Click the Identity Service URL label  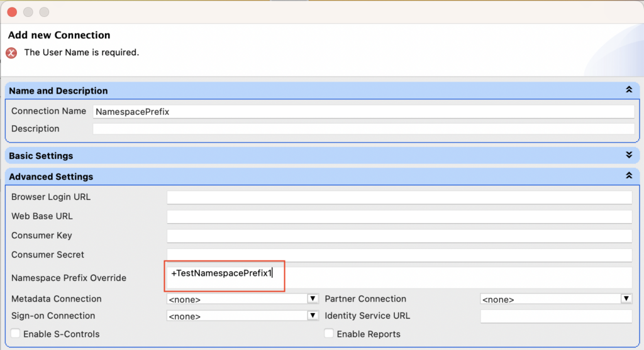pyautogui.click(x=367, y=315)
